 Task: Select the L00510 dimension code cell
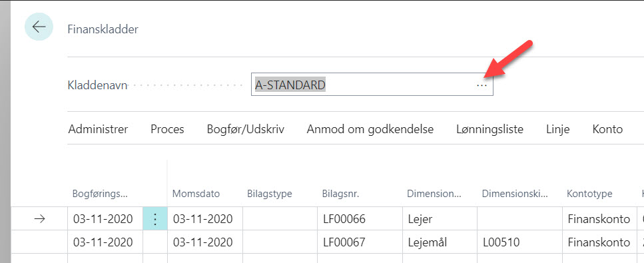coord(519,242)
